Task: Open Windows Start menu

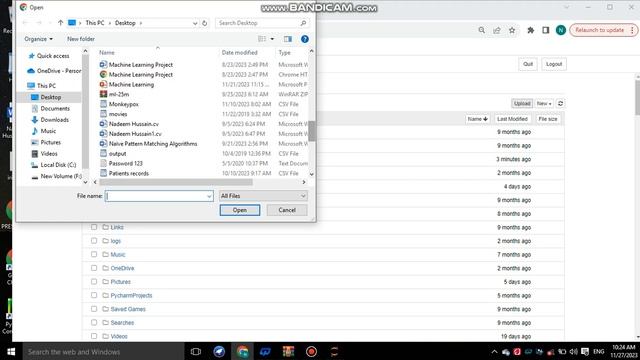Action: point(11,352)
